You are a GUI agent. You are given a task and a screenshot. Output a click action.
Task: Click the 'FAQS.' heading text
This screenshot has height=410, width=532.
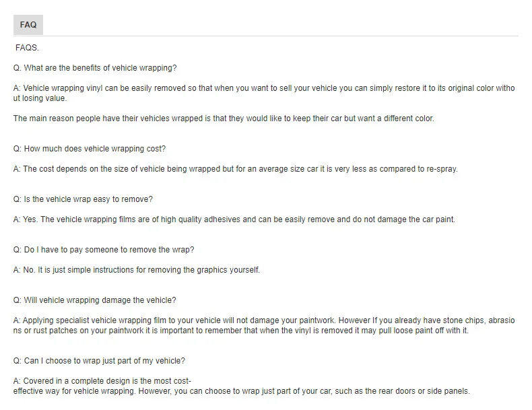pyautogui.click(x=27, y=48)
